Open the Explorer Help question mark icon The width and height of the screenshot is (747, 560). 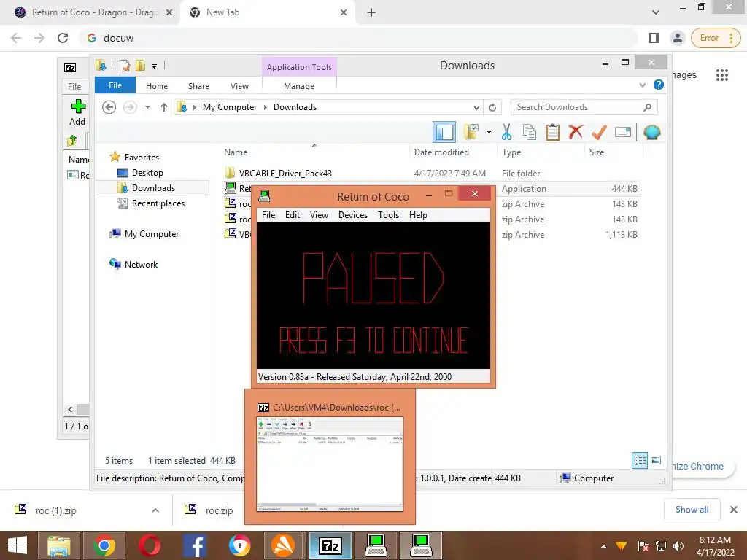659,85
